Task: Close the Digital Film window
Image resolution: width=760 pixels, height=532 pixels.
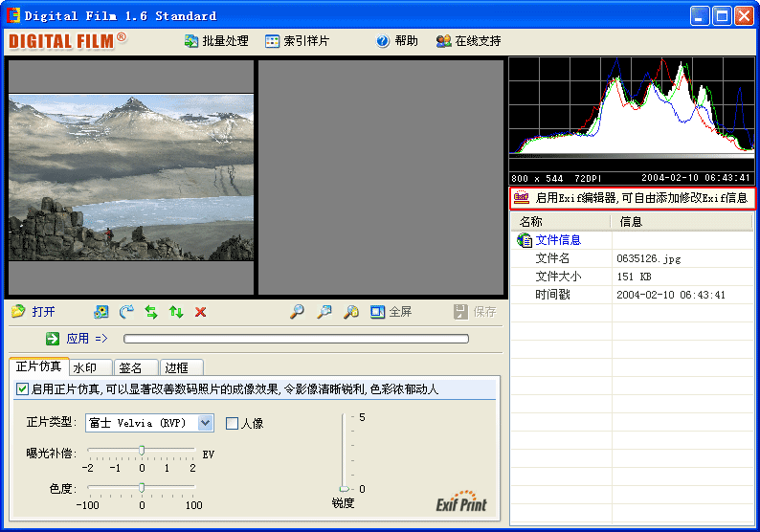Action: click(744, 16)
